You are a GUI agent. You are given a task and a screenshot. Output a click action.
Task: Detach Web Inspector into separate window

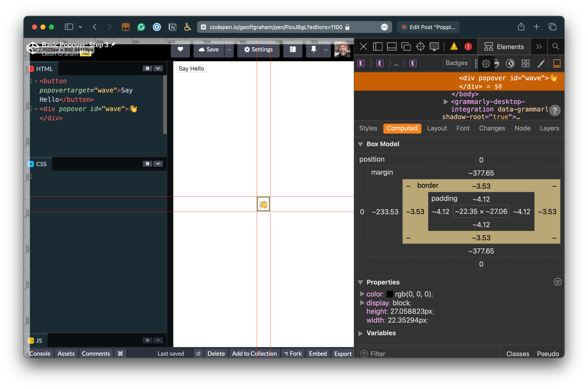click(x=406, y=46)
